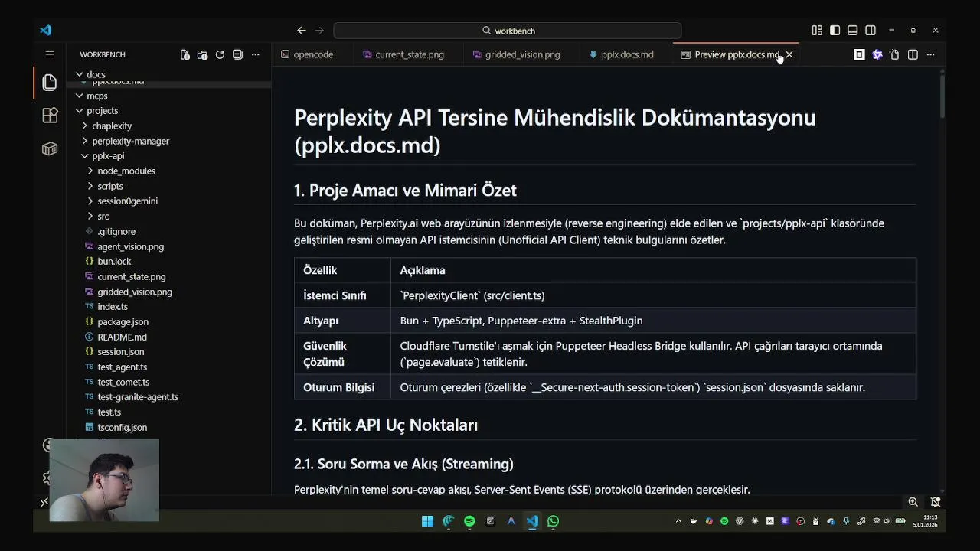
Task: Click the notifications bell icon in status bar
Action: [935, 502]
